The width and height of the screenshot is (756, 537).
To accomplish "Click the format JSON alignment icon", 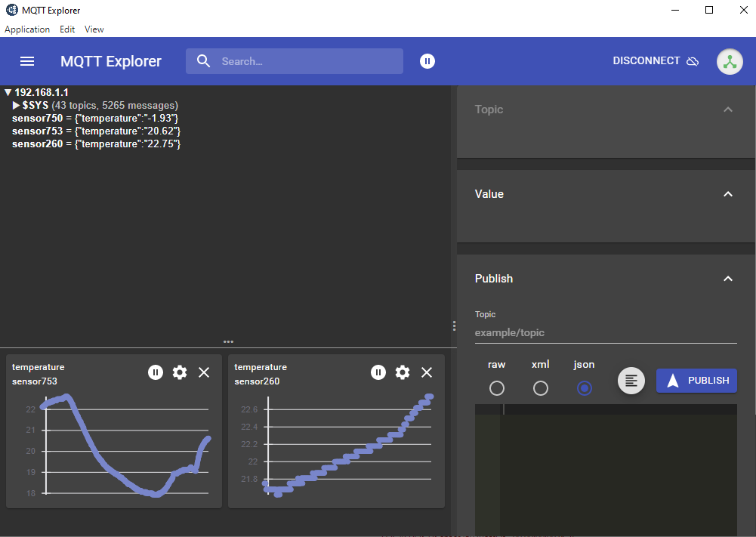I will pyautogui.click(x=631, y=381).
